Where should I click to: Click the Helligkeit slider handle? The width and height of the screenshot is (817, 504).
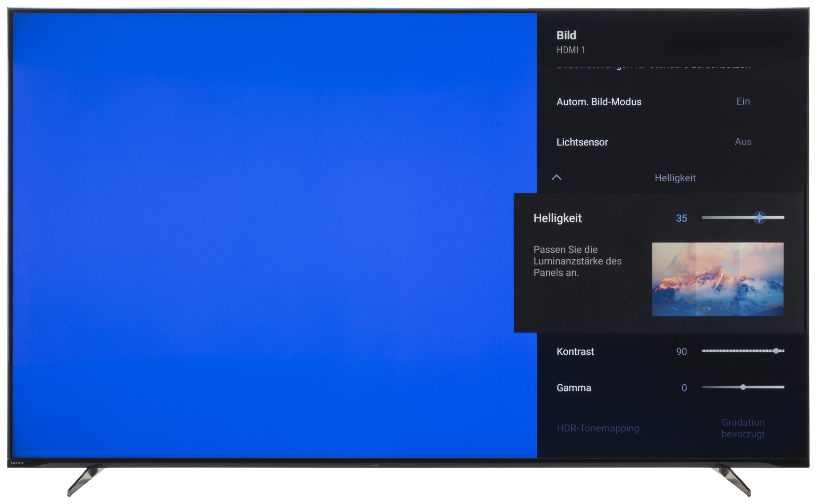point(759,218)
